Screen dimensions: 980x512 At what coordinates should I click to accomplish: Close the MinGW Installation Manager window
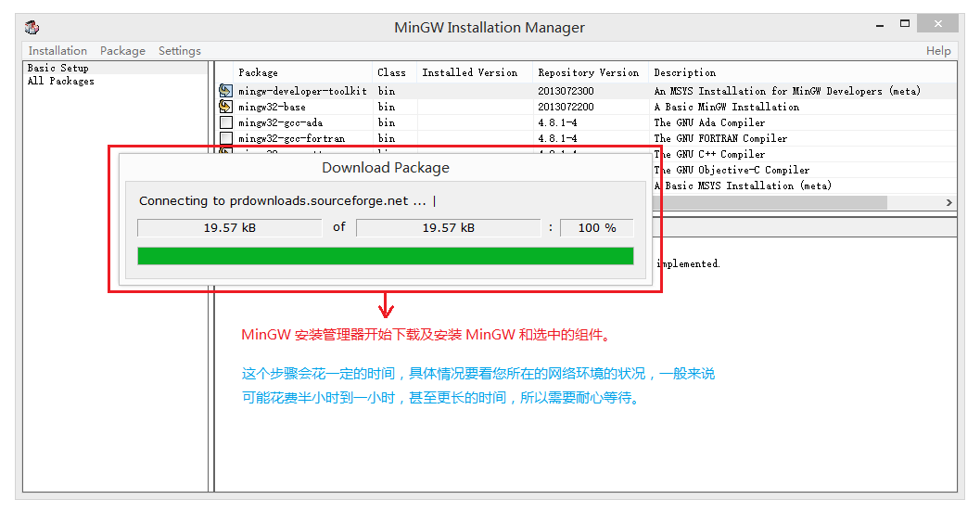[937, 24]
